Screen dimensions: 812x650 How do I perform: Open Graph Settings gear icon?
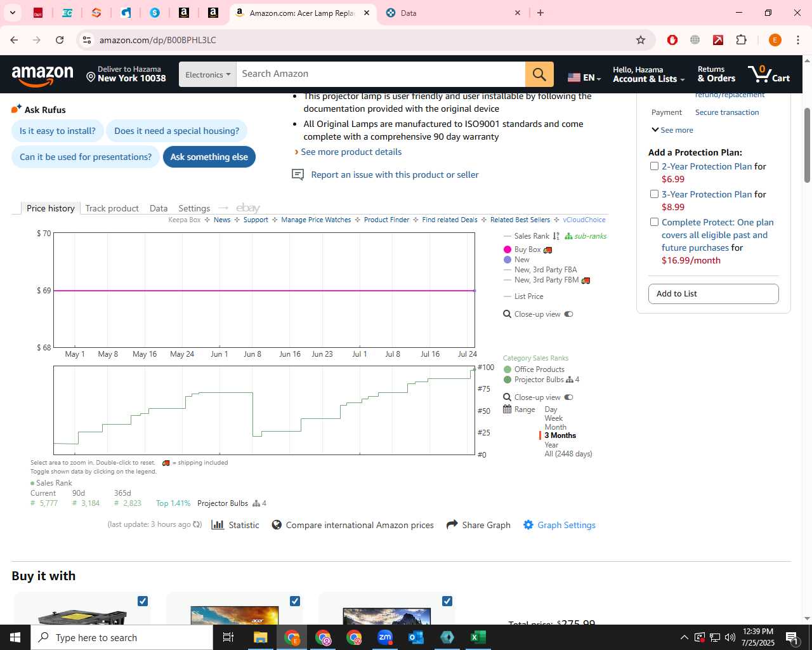point(528,524)
